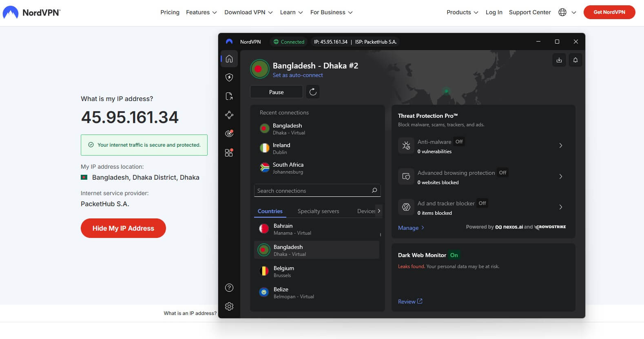This screenshot has width=644, height=339.
Task: Toggle Ad and tracker blocker Off badge
Action: click(482, 203)
